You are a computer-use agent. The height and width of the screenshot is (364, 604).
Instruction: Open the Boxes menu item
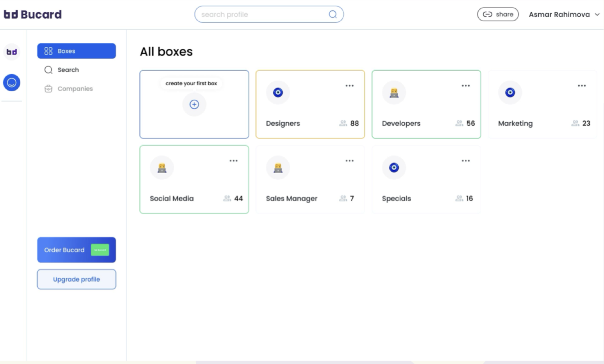(76, 51)
